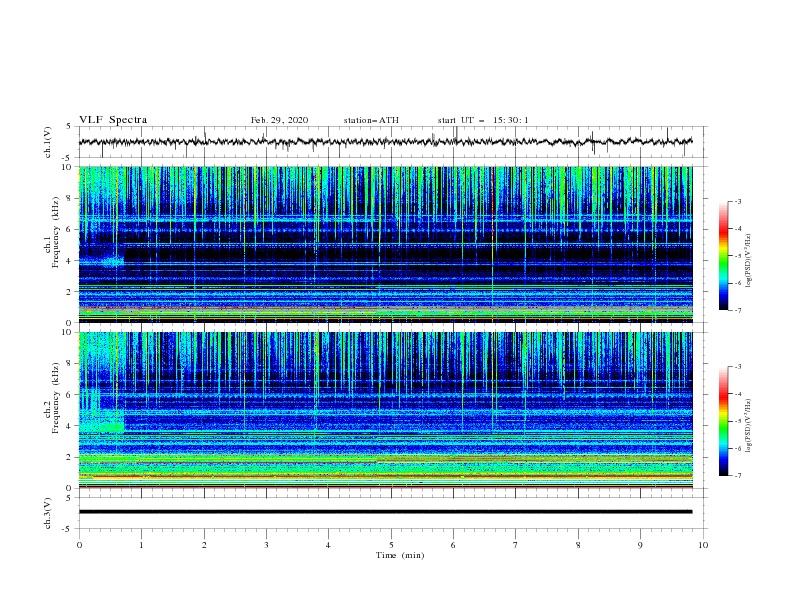Image resolution: width=792 pixels, height=612 pixels.
Task: Click the 'ch.3(V)' axis label
Action: [x=48, y=513]
